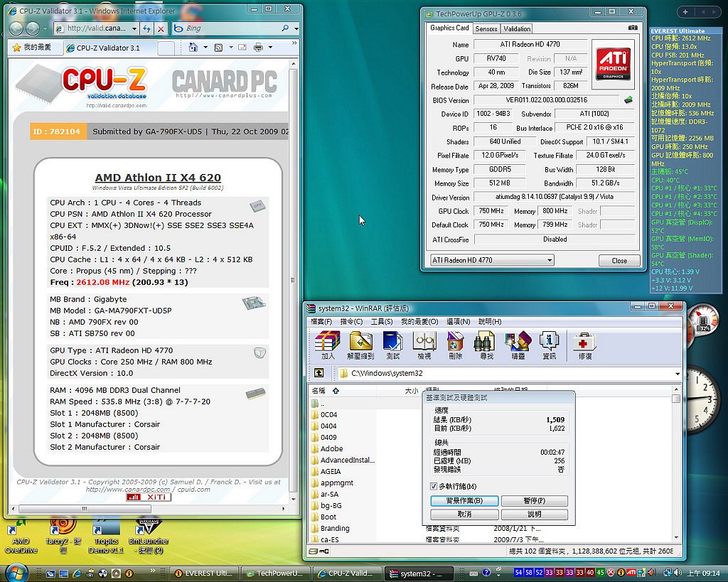728x582 pixels.
Task: Select the Adobe folder in WinRAR
Action: 331,449
